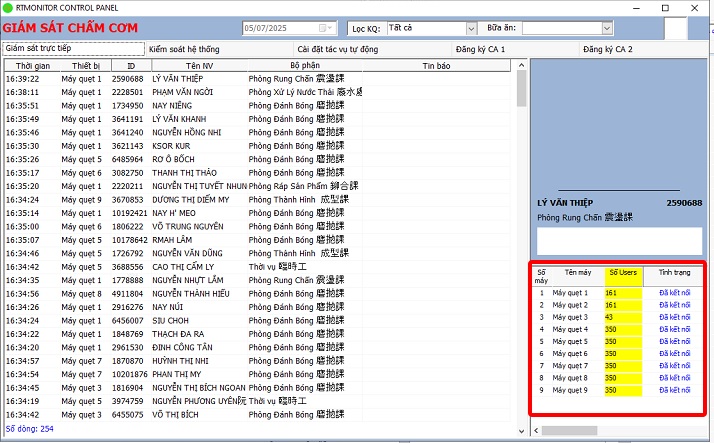Click employee ID 2590688 in detail panel

coord(684,203)
